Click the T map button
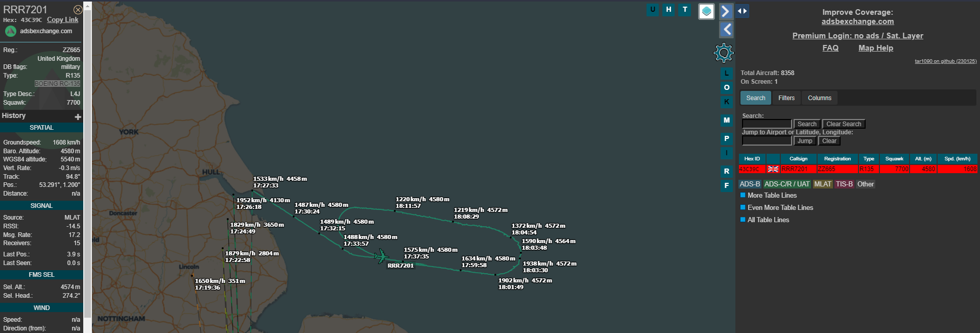 [x=685, y=10]
